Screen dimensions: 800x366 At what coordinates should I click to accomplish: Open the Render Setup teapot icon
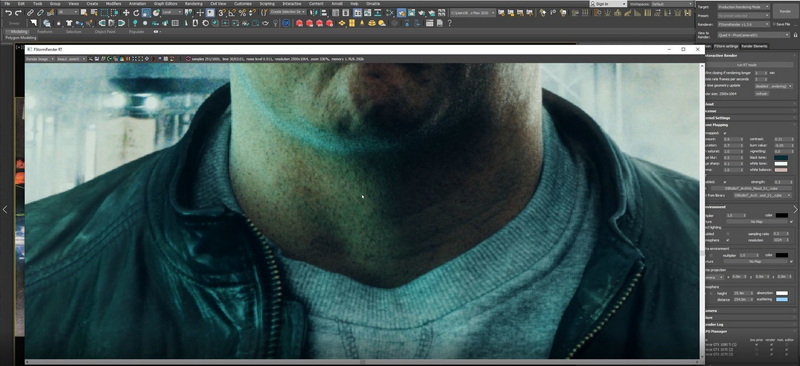(401, 12)
